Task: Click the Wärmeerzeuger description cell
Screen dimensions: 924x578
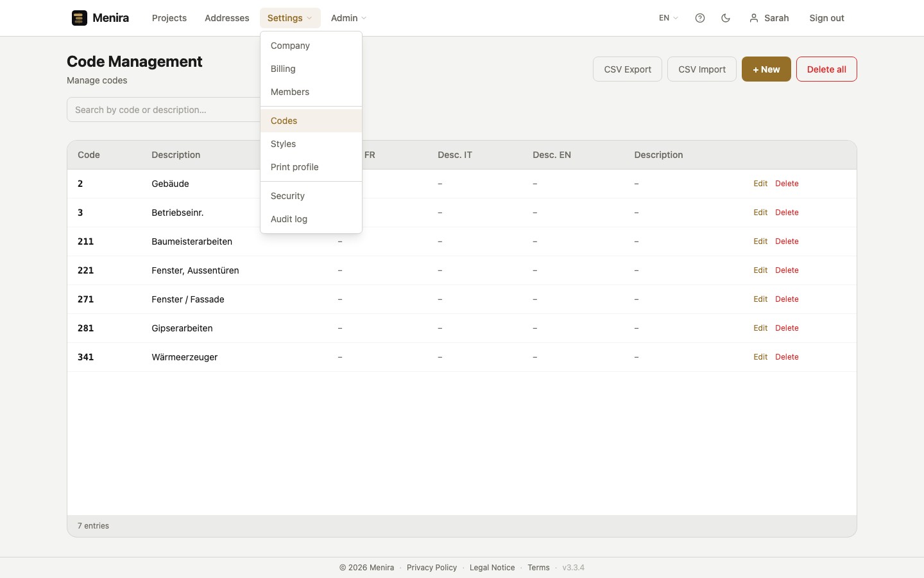Action: 185,357
